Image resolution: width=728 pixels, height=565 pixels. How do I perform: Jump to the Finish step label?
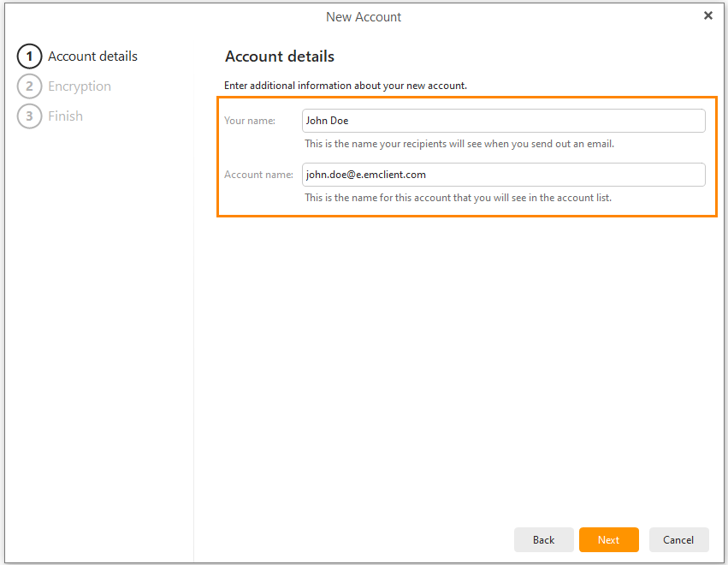click(66, 116)
